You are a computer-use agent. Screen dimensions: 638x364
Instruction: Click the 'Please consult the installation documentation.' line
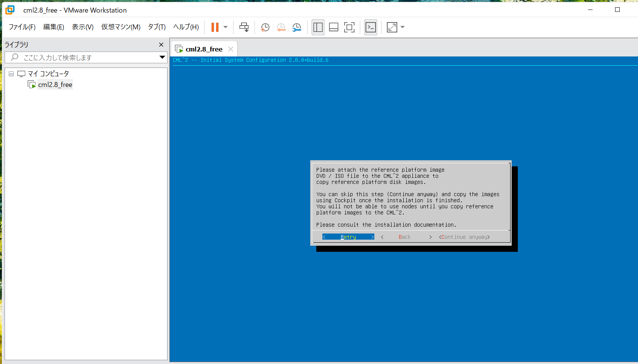point(386,225)
